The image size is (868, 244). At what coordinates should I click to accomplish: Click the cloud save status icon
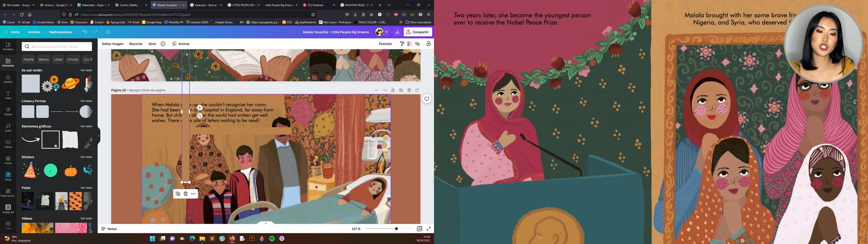point(108,32)
